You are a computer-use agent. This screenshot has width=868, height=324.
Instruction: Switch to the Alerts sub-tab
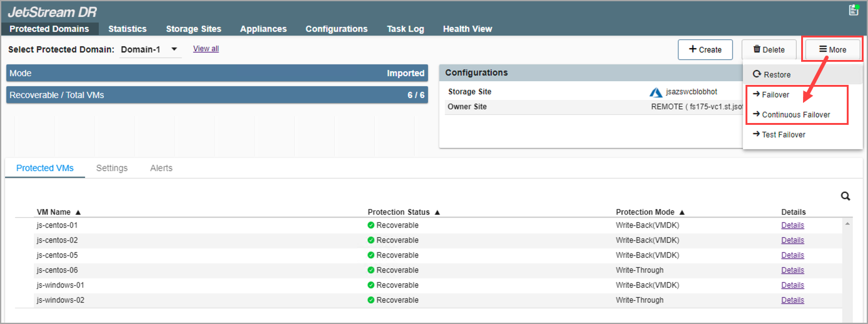pyautogui.click(x=161, y=168)
